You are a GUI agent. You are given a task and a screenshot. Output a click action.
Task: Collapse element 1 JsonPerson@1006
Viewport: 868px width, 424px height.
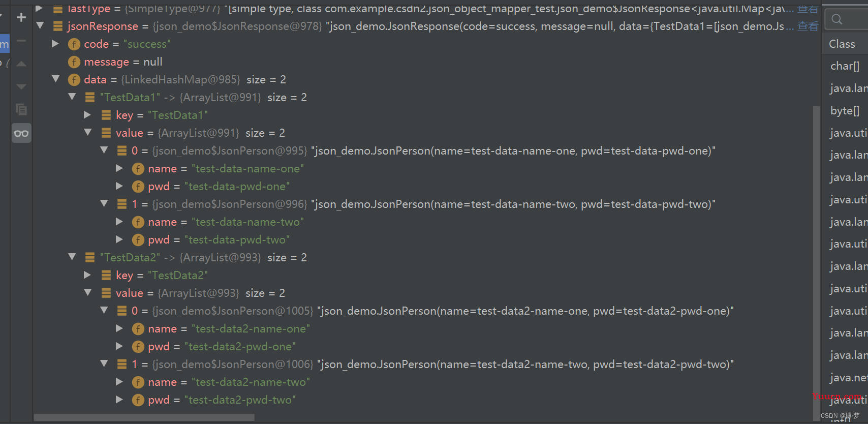(104, 364)
